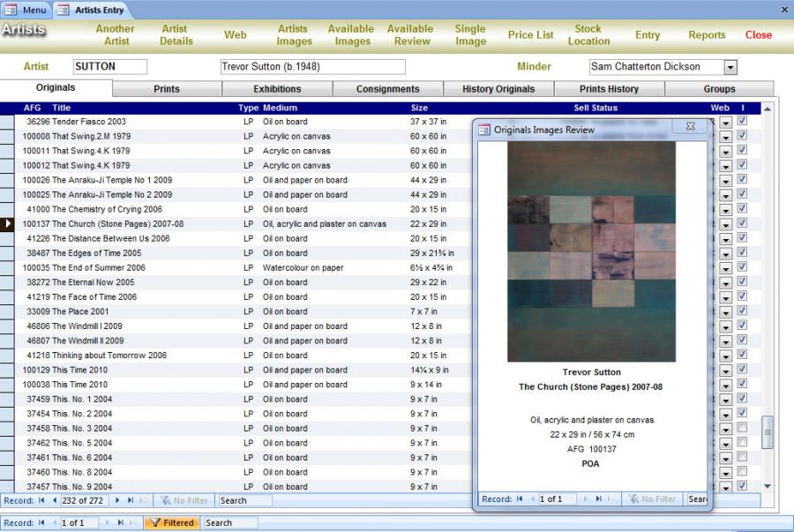Click the scroll-up arrow of originals list
The width and height of the screenshot is (794, 532).
(768, 109)
